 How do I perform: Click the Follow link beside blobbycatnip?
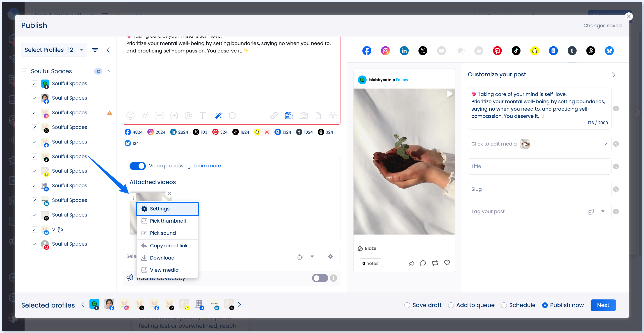pos(402,80)
